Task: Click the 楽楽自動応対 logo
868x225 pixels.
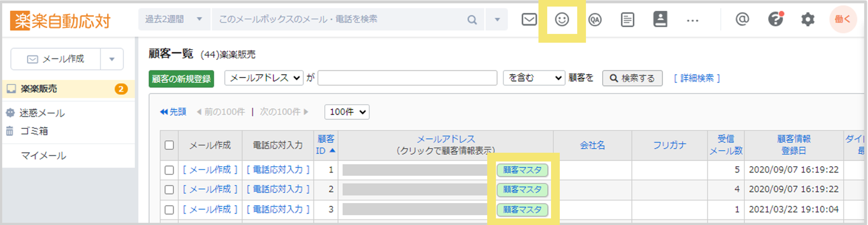Action: pos(60,21)
